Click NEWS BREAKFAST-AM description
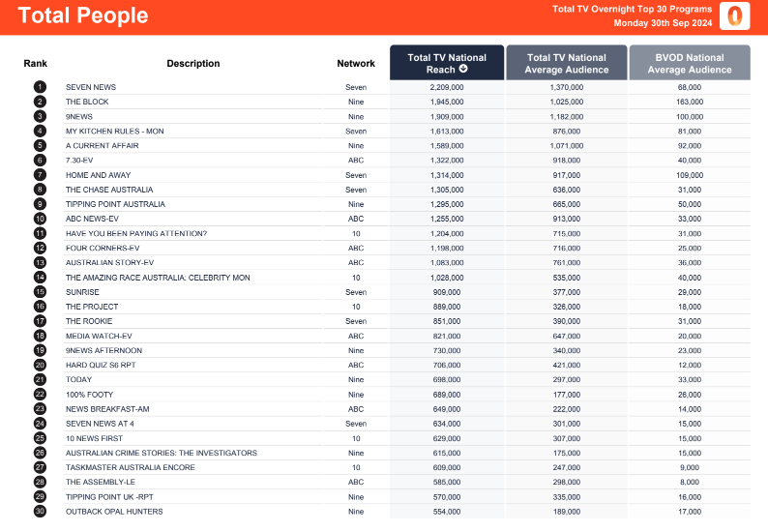This screenshot has width=768, height=532. [x=107, y=409]
